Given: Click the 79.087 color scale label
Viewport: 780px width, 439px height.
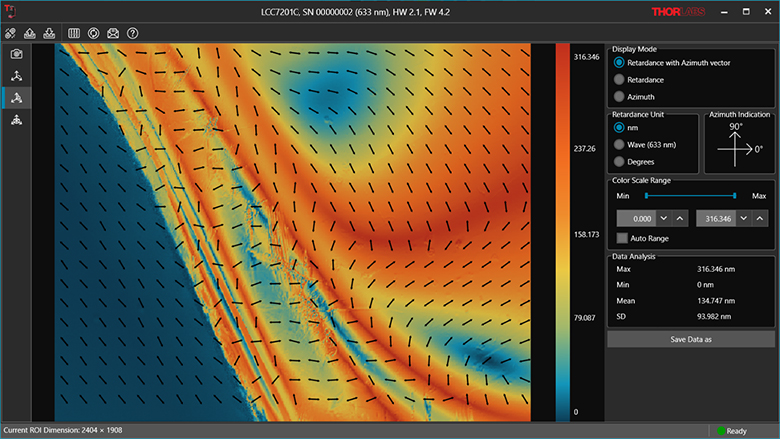Looking at the screenshot, I should [585, 318].
